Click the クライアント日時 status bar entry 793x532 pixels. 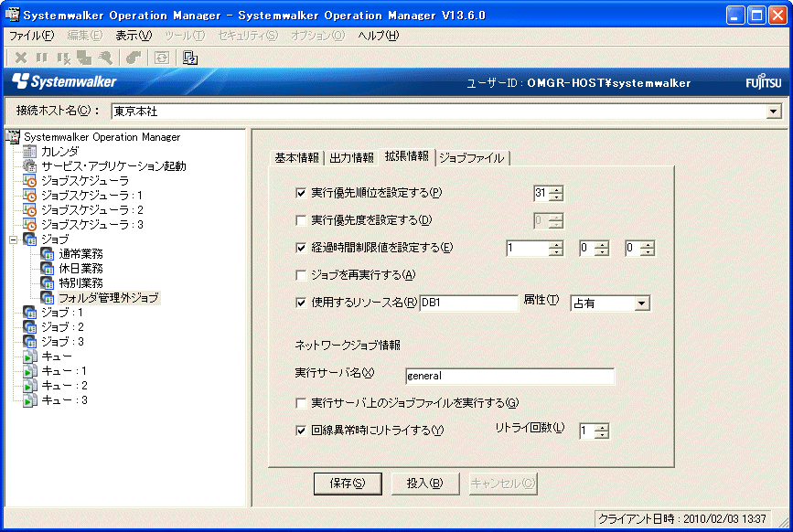tap(681, 519)
